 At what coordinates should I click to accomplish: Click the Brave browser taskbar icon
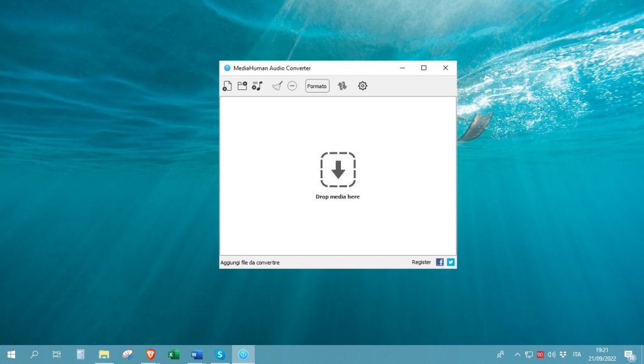point(150,355)
